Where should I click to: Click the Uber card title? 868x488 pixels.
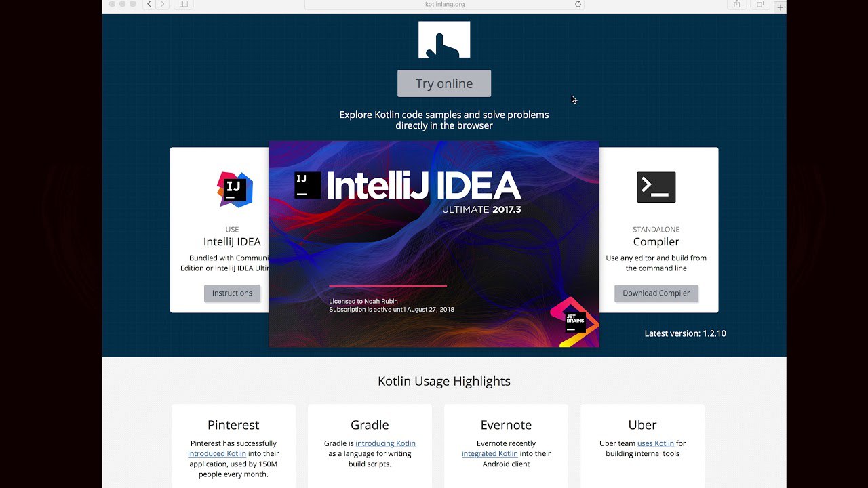pyautogui.click(x=642, y=425)
